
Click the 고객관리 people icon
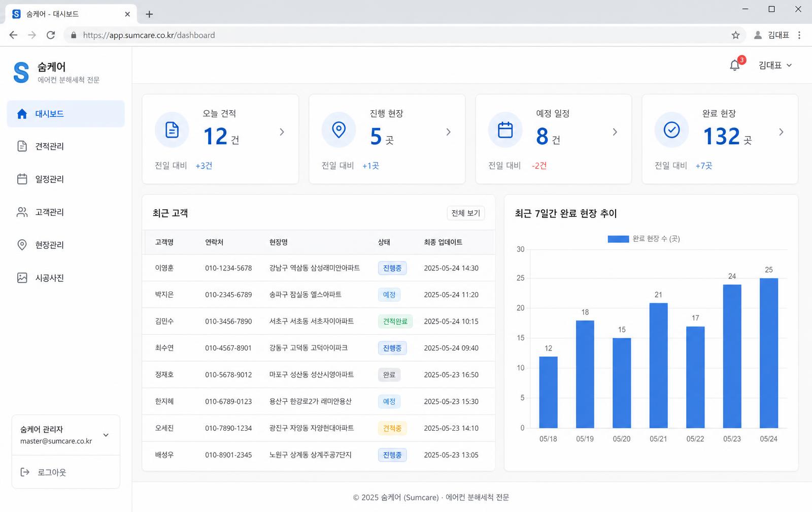coord(22,212)
